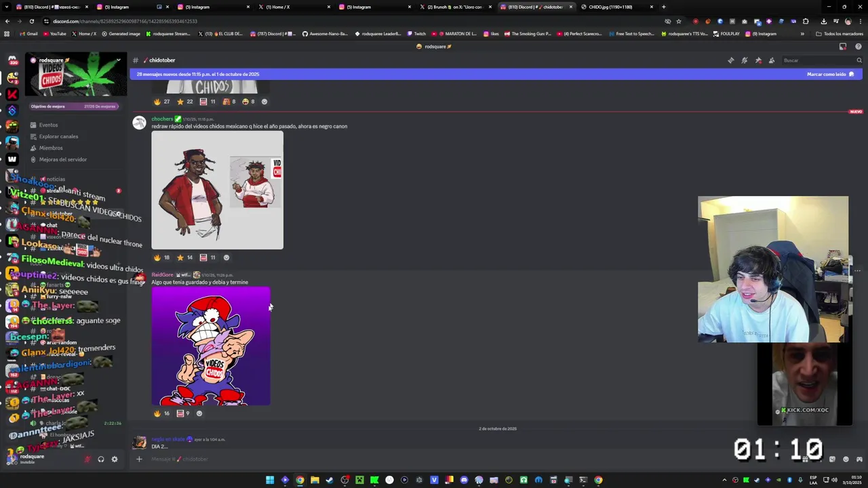
Task: Open the emoji picker icon
Action: point(846,459)
